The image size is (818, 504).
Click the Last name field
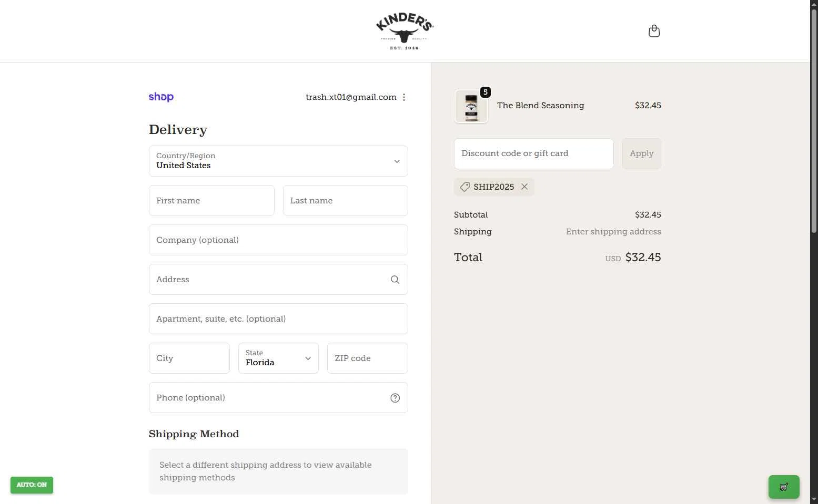point(345,200)
